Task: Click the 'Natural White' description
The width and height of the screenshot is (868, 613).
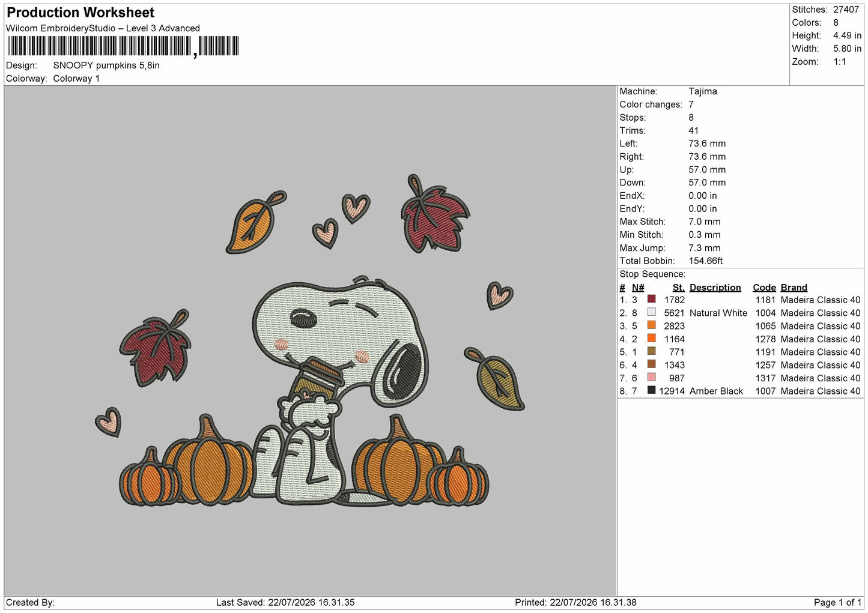Action: tap(718, 313)
